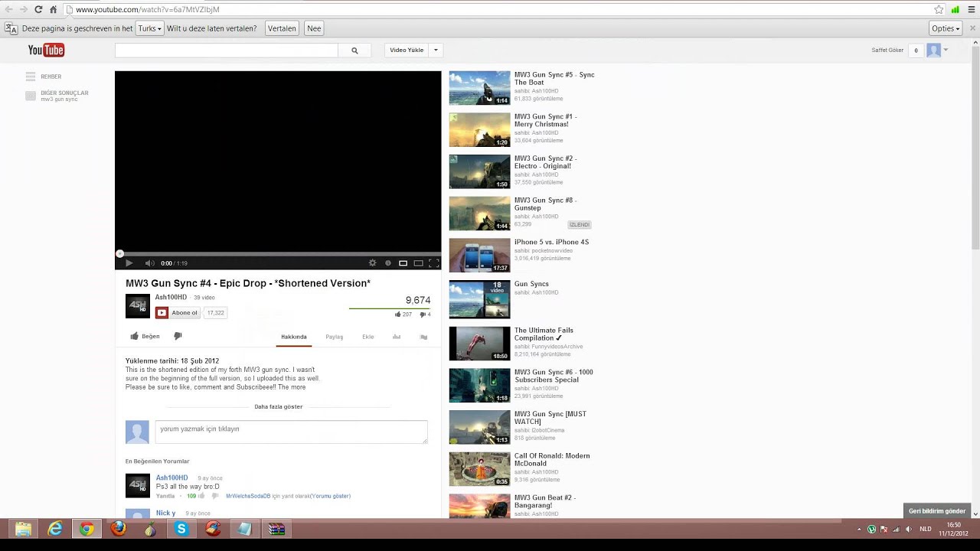The image size is (980, 551).
Task: Thumbs up the Ash100HD comment
Action: click(x=201, y=496)
